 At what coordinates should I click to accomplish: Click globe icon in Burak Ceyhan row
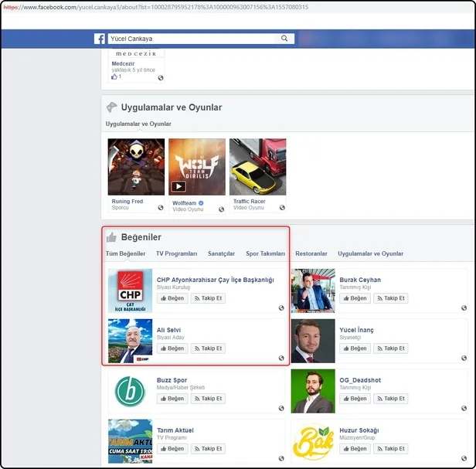click(464, 308)
